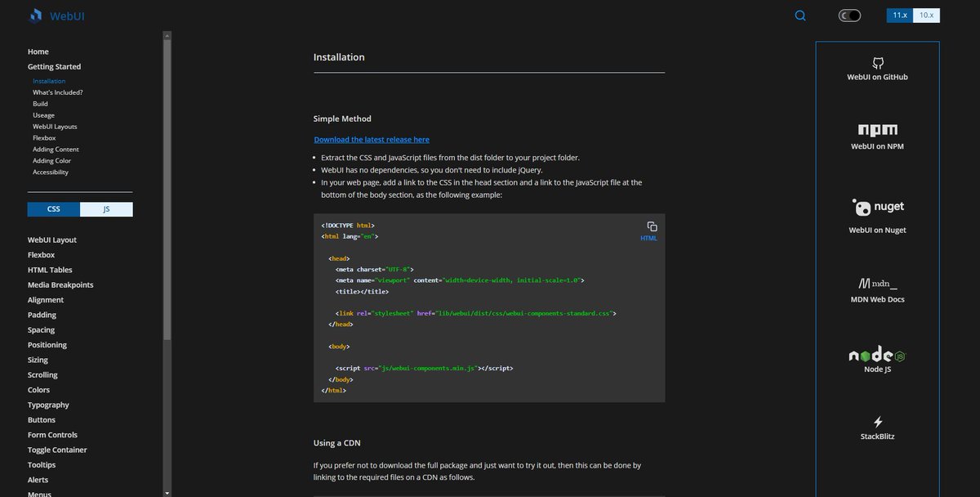Click the Node JS label

878,369
